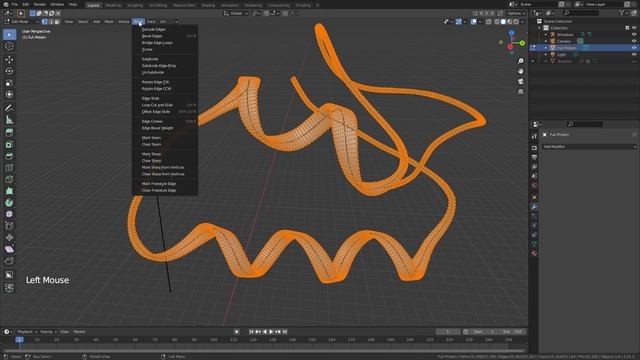Select the Annotate tool
The height and width of the screenshot is (360, 640).
(x=9, y=108)
